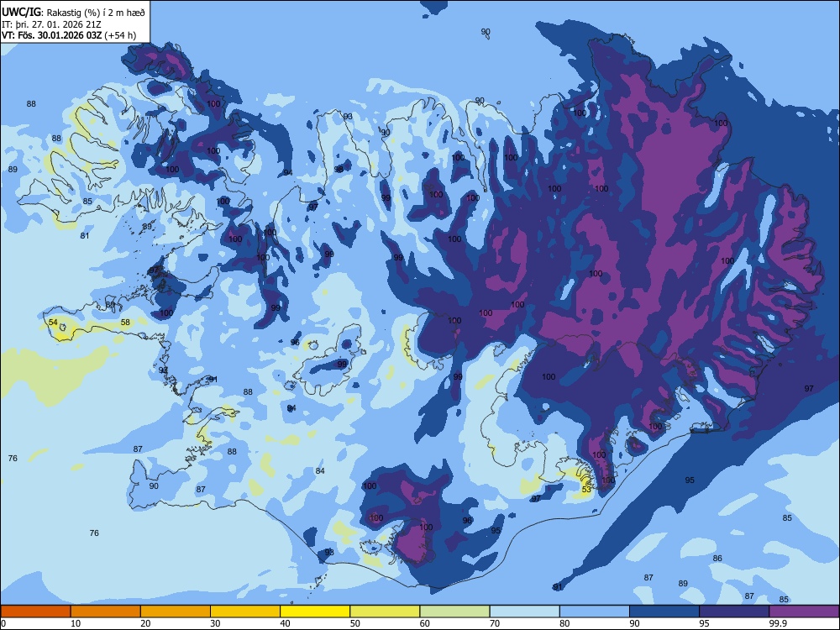Select the medium blue 80–90 legend swatch

(x=595, y=612)
